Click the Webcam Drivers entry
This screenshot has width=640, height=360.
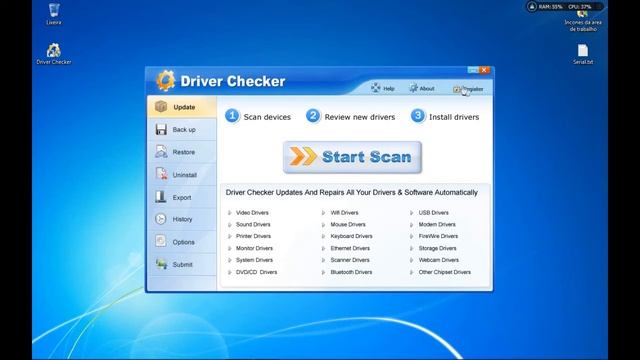coord(438,260)
